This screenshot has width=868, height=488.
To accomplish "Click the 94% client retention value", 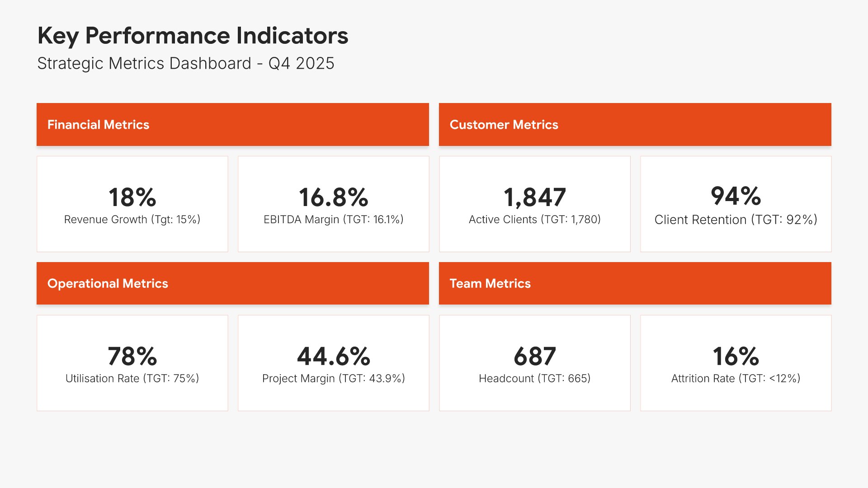I will 736,196.
